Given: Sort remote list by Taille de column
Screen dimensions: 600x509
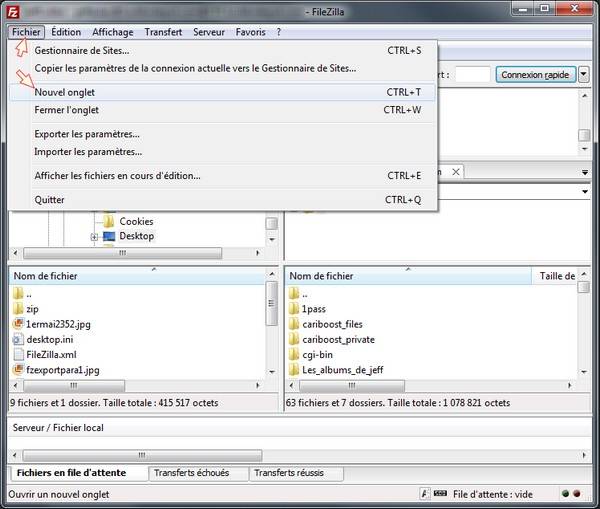Looking at the screenshot, I should point(556,276).
